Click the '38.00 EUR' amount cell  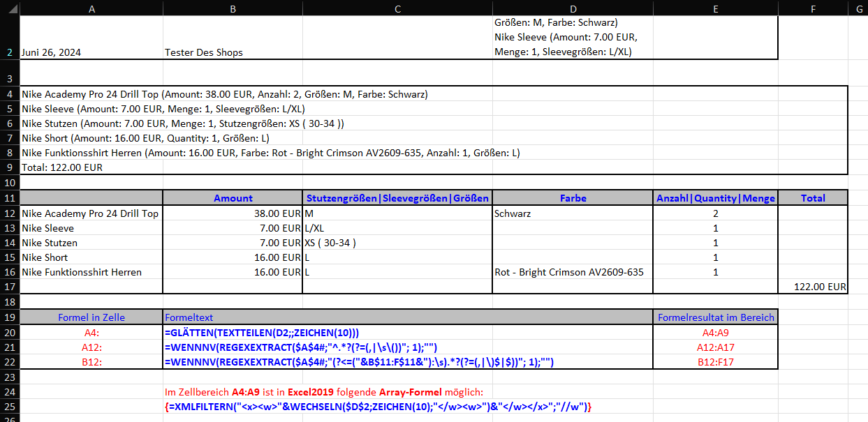(x=233, y=213)
